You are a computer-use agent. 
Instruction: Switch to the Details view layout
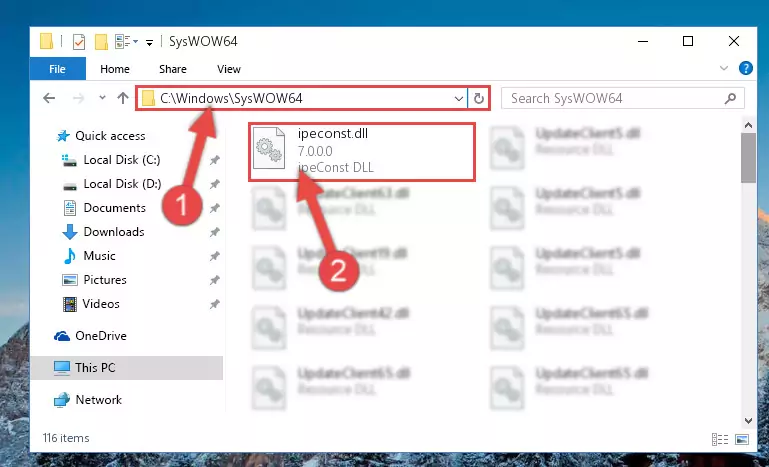click(x=719, y=440)
